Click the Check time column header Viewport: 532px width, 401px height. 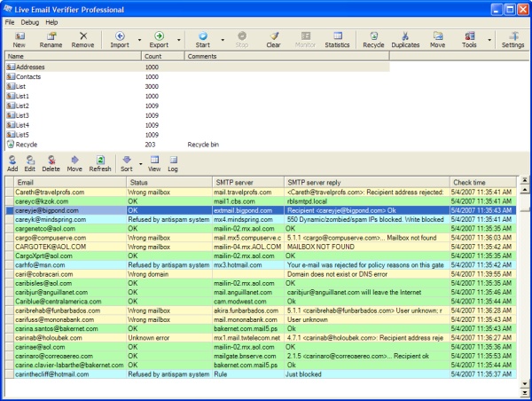[483, 183]
